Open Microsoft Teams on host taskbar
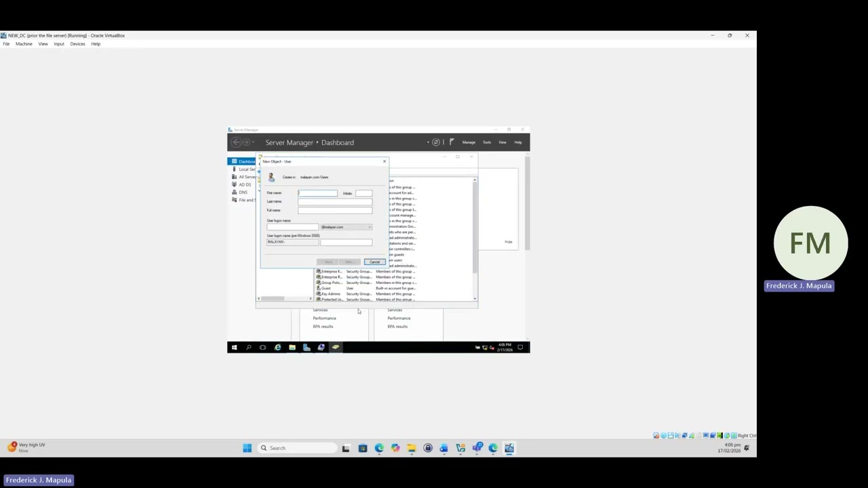The image size is (868, 488). click(x=477, y=448)
